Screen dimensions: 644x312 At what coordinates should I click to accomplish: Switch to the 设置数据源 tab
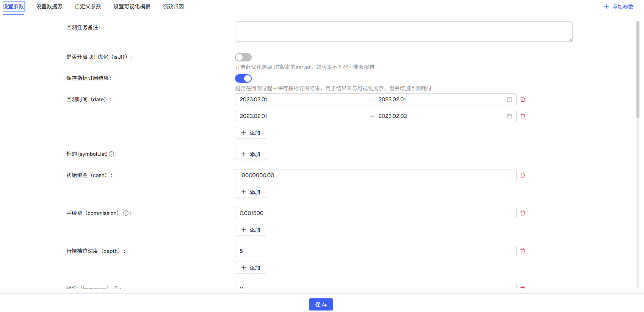[x=49, y=6]
